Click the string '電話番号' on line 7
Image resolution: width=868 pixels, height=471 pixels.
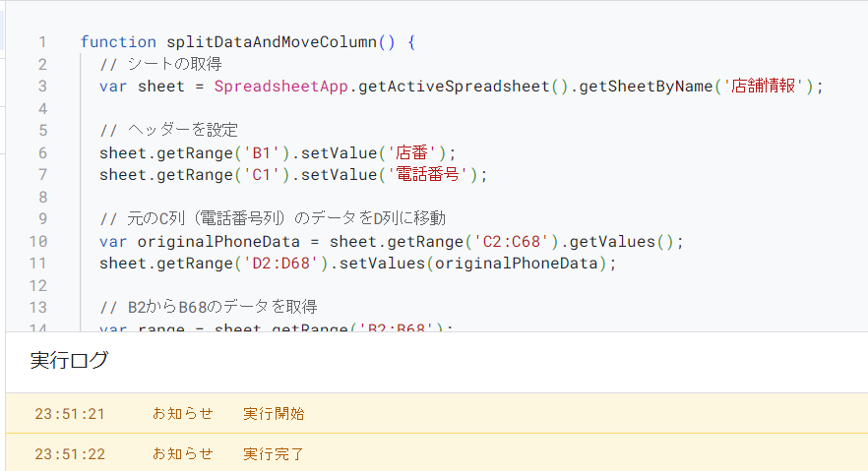coord(427,175)
